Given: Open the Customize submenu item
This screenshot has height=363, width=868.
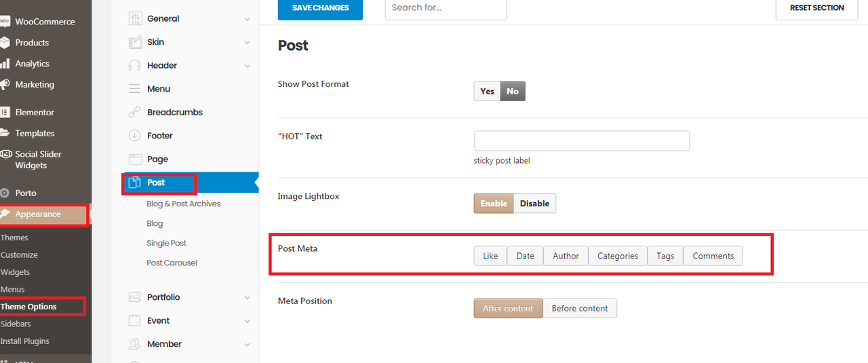Looking at the screenshot, I should coord(19,255).
